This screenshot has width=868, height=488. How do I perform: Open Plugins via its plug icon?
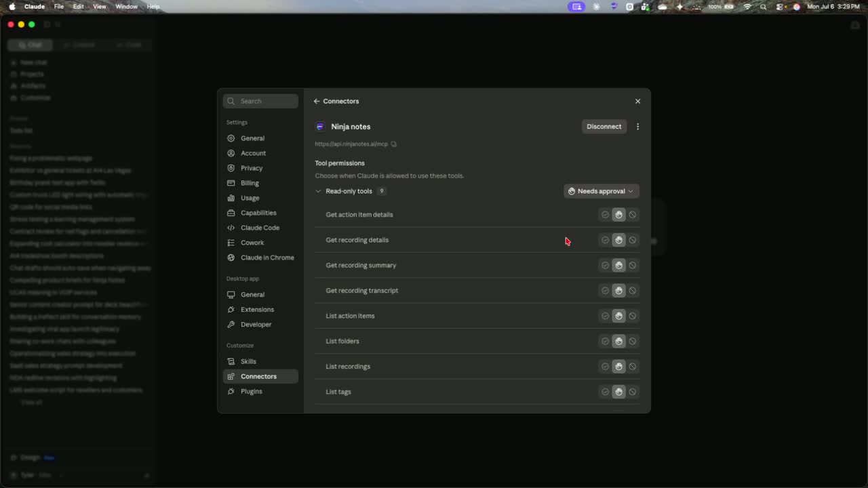click(231, 391)
